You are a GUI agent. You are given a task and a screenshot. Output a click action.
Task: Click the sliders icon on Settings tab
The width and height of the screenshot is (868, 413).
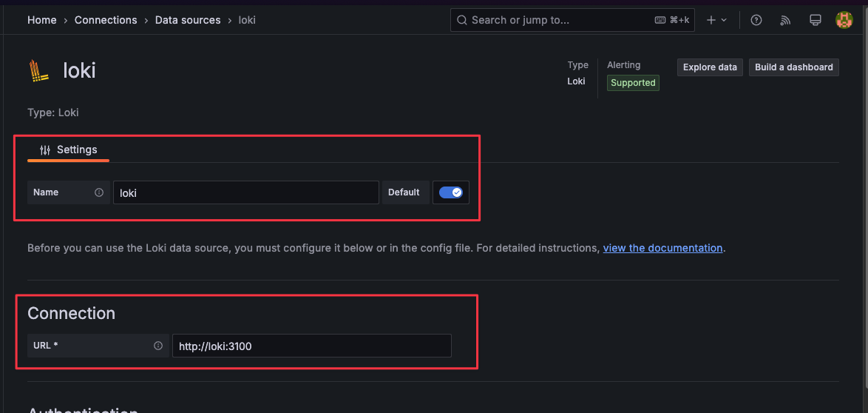tap(45, 150)
